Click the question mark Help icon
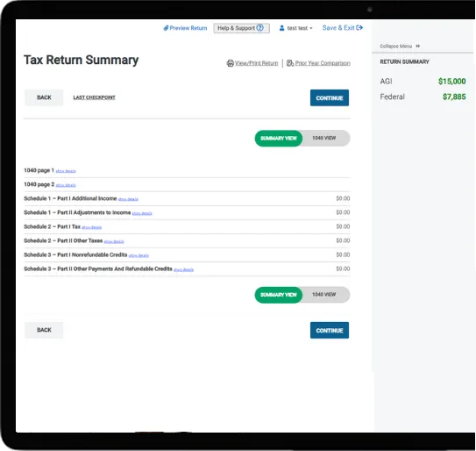This screenshot has height=451, width=476. click(259, 28)
